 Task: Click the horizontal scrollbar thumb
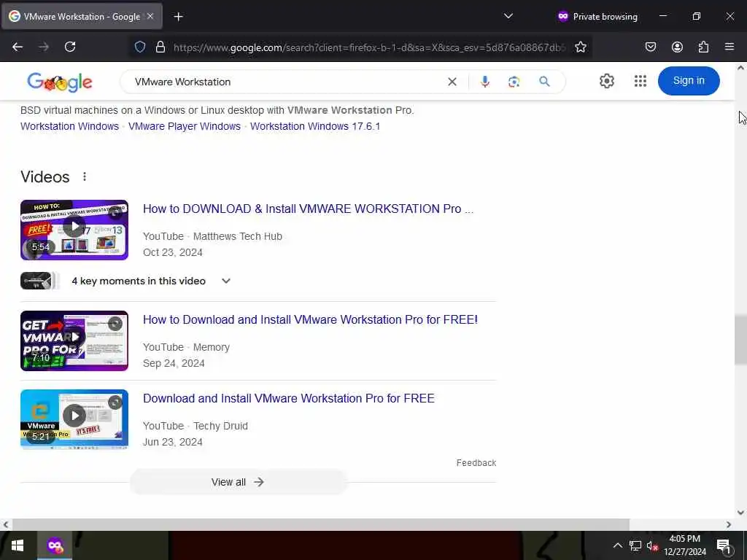click(x=321, y=524)
